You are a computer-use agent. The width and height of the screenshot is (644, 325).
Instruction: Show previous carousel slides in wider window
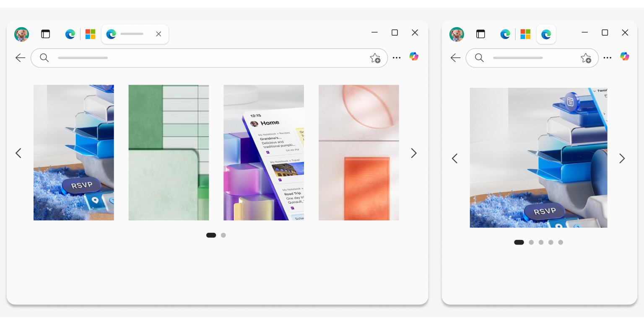point(18,153)
